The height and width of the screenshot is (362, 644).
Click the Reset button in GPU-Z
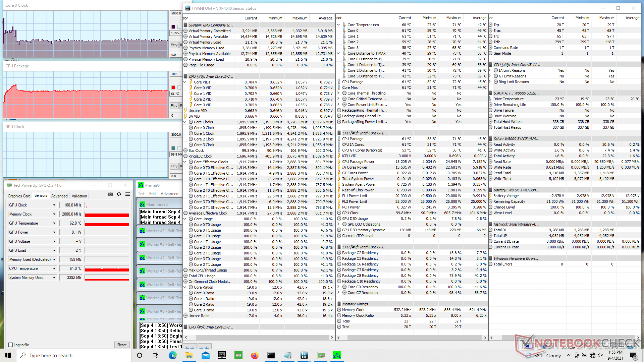coord(122,345)
